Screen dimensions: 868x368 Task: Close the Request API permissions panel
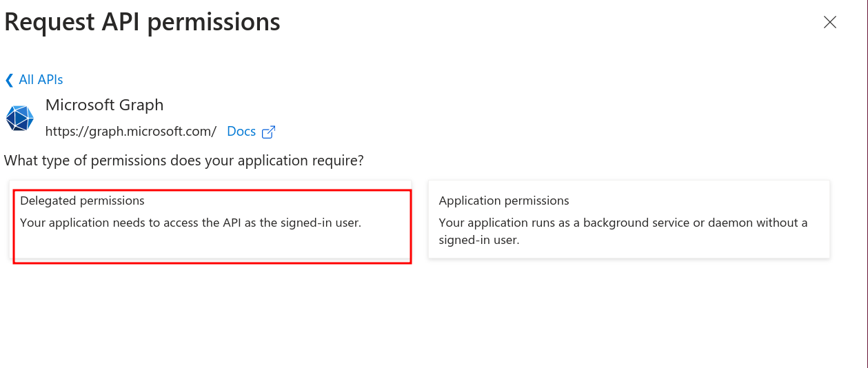click(830, 22)
